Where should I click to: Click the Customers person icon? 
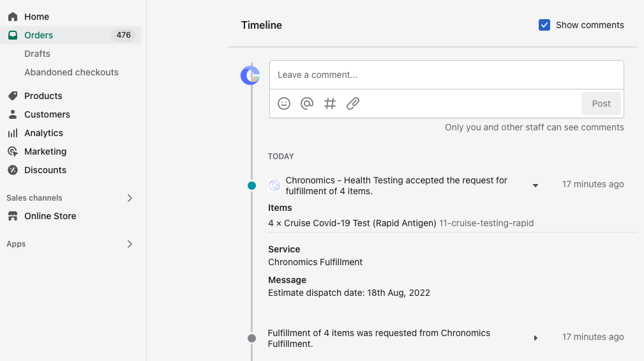coord(13,114)
